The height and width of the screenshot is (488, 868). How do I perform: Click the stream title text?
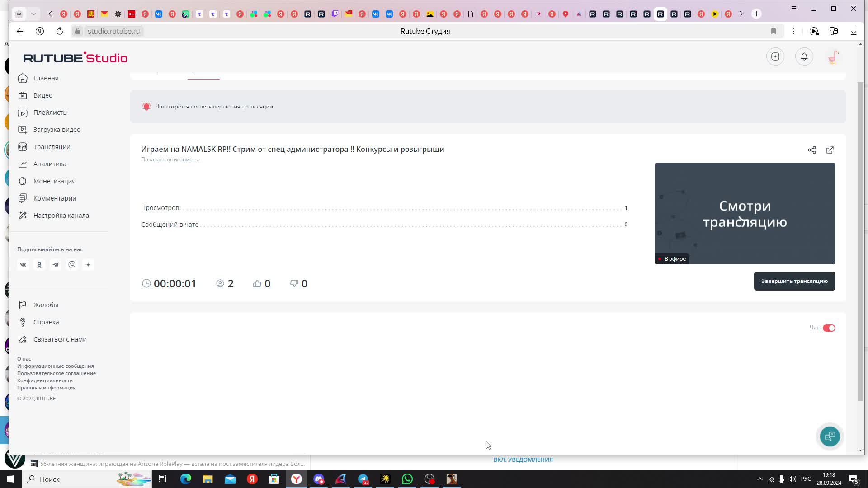[x=292, y=149]
